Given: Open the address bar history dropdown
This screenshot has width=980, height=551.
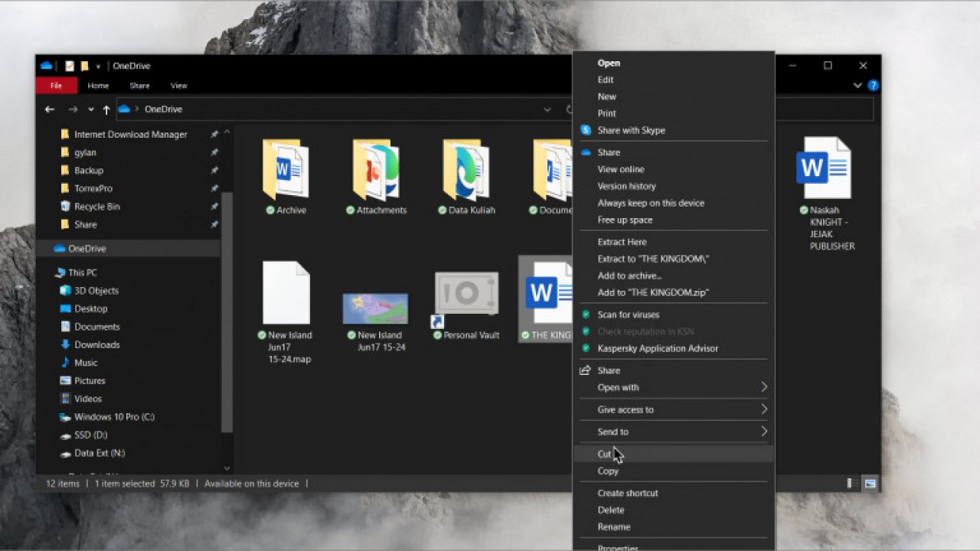Looking at the screenshot, I should pyautogui.click(x=547, y=109).
